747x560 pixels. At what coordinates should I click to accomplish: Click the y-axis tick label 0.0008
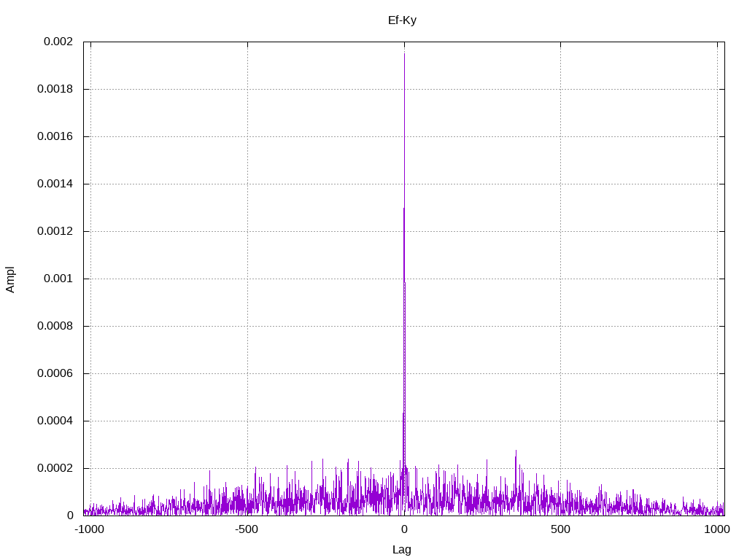[55, 326]
